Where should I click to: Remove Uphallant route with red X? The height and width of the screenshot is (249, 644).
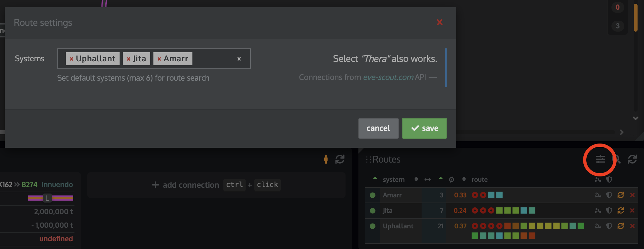[x=632, y=226]
